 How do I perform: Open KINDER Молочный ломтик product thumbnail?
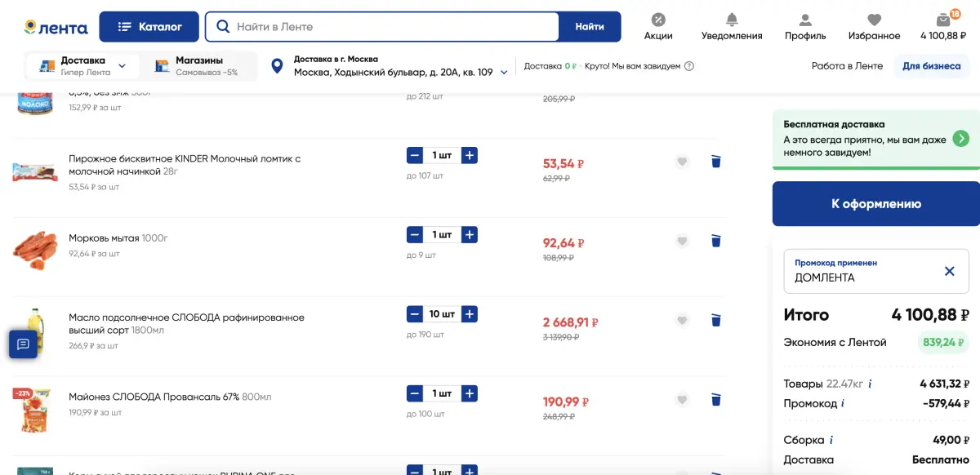[x=35, y=171]
